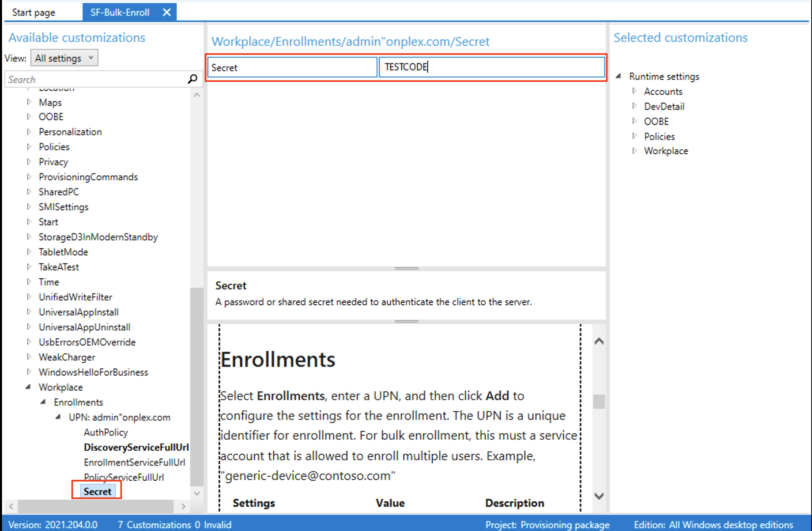812x531 pixels.
Task: Expand the TakeATest node
Action: (x=29, y=267)
